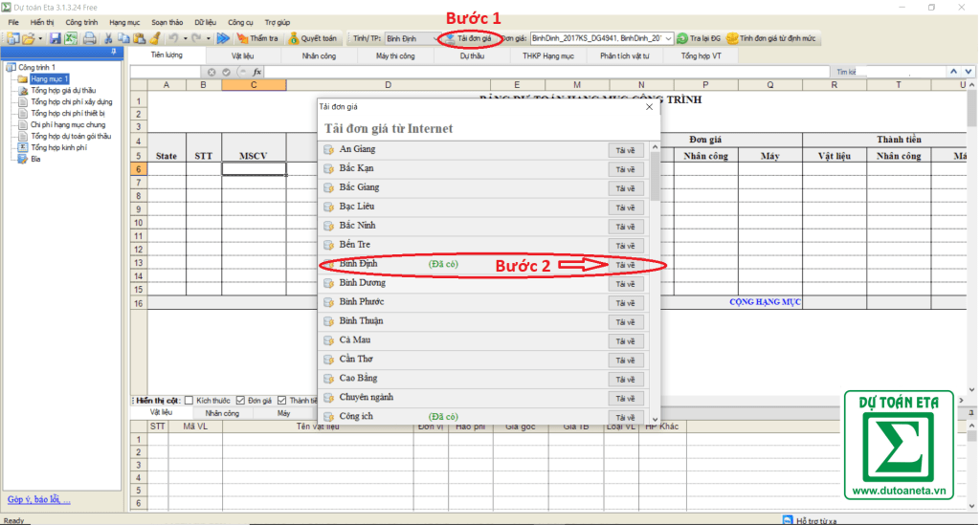Open the File menu
The height and width of the screenshot is (525, 980).
point(13,23)
